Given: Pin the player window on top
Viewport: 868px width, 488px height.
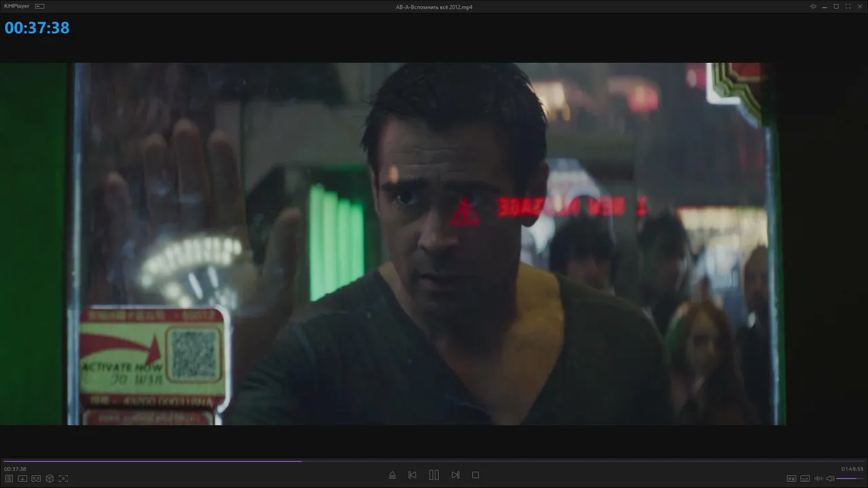Looking at the screenshot, I should coord(813,6).
